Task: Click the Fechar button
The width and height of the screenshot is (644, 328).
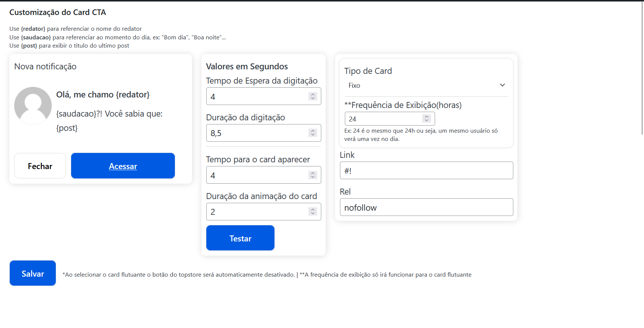Action: tap(40, 166)
